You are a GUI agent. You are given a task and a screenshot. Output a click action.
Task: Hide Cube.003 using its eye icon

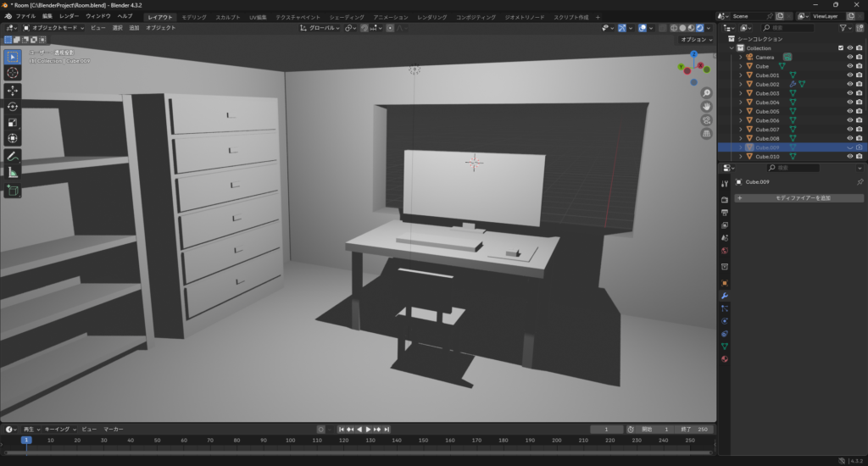(849, 93)
